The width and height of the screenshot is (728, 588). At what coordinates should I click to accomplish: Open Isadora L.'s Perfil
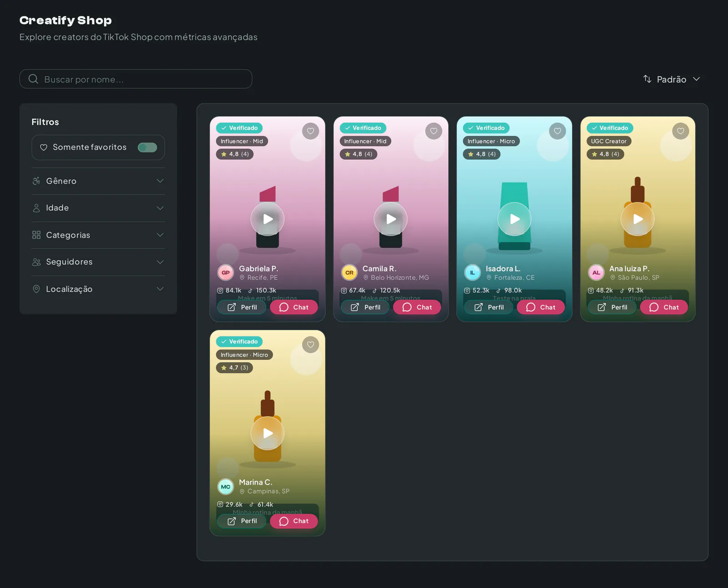tap(489, 307)
